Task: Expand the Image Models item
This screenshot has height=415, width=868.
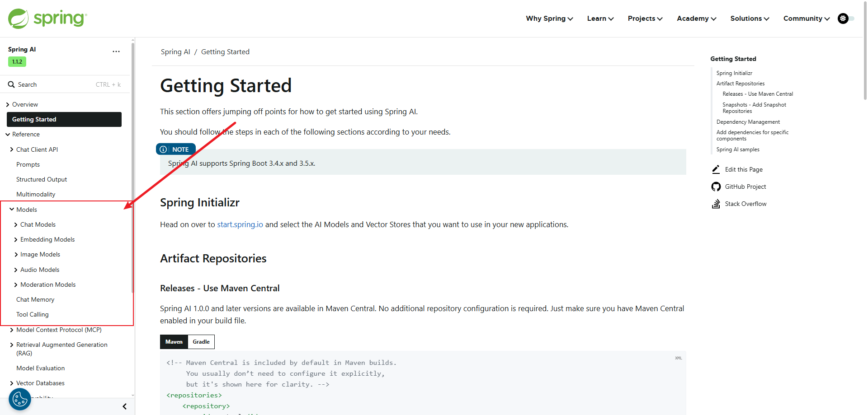Action: point(16,254)
